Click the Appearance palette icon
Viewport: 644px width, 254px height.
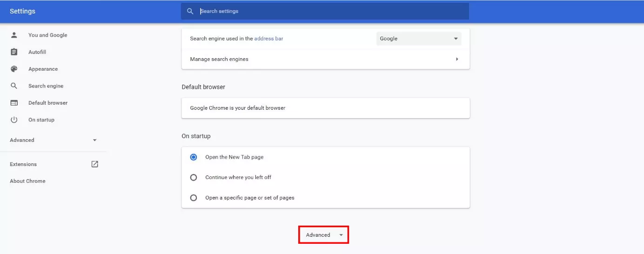click(x=14, y=69)
